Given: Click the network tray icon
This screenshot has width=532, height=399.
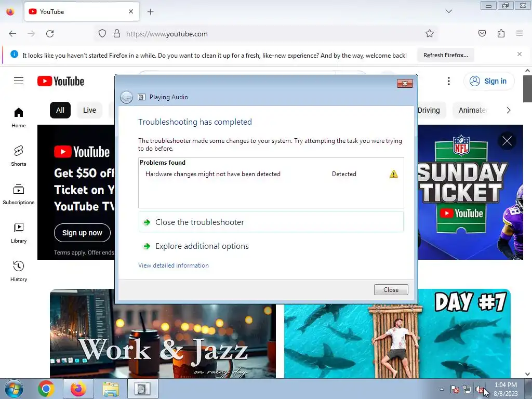Looking at the screenshot, I should [x=467, y=390].
